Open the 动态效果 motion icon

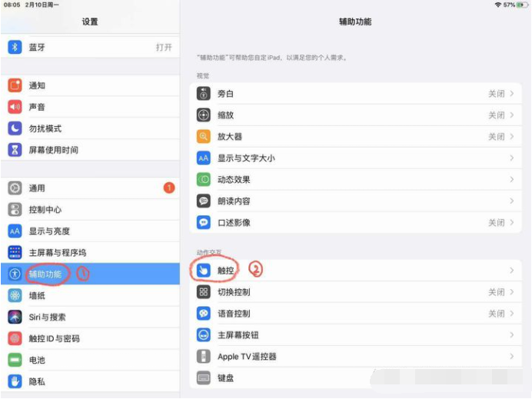[x=204, y=179]
